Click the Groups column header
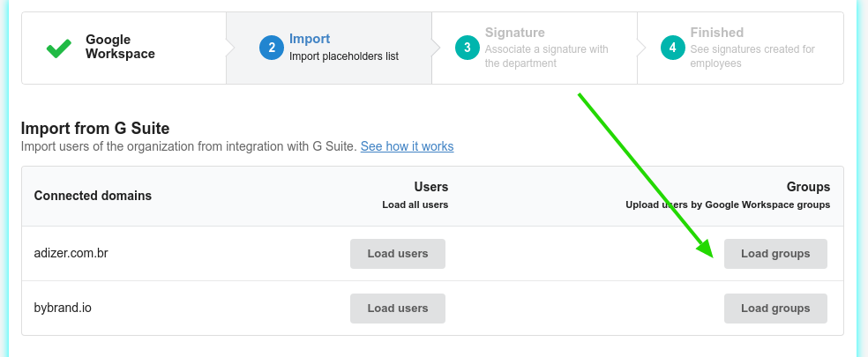Image resolution: width=868 pixels, height=357 pixels. (808, 187)
